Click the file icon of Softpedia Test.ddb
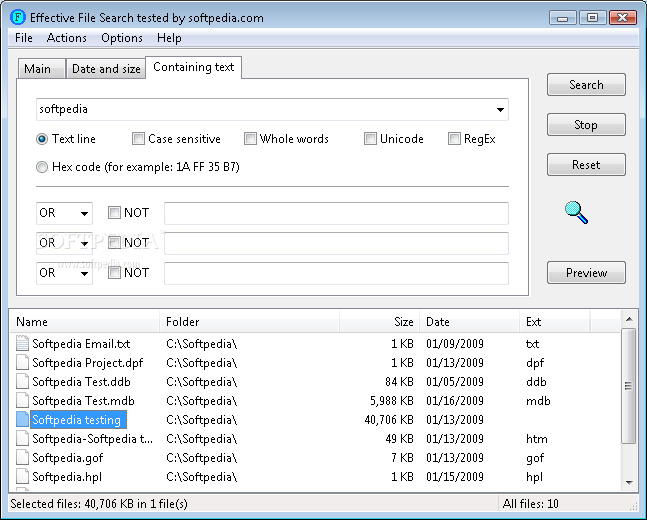Screen dimensions: 647x520 (x=23, y=381)
